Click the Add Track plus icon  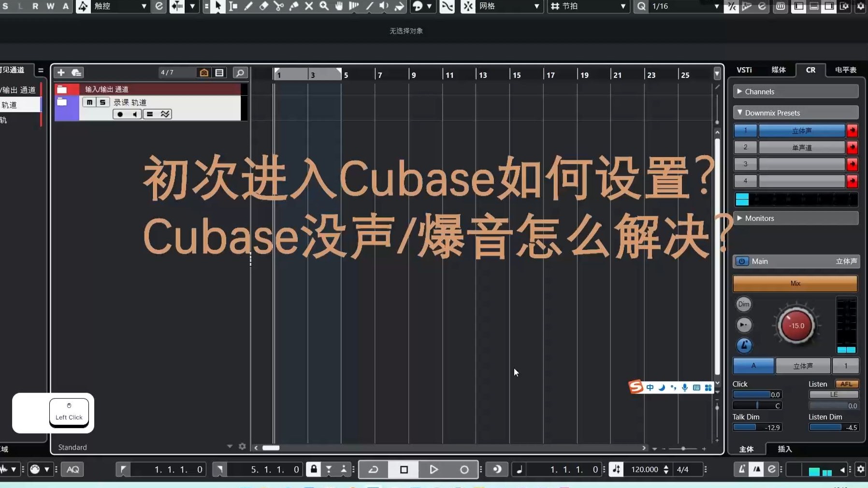tap(61, 72)
